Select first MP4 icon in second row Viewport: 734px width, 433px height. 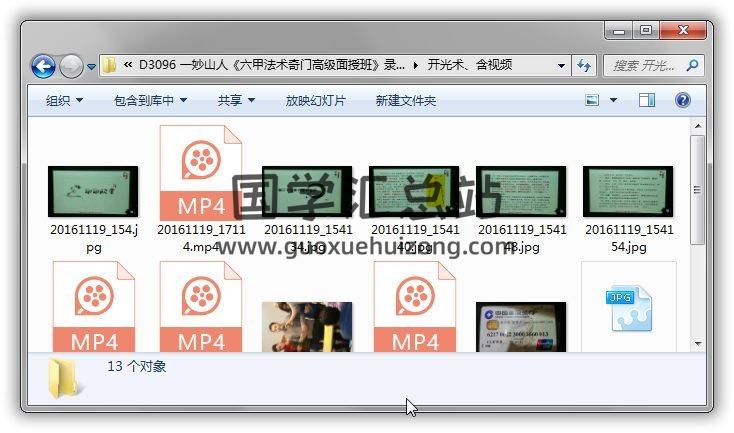(x=94, y=307)
